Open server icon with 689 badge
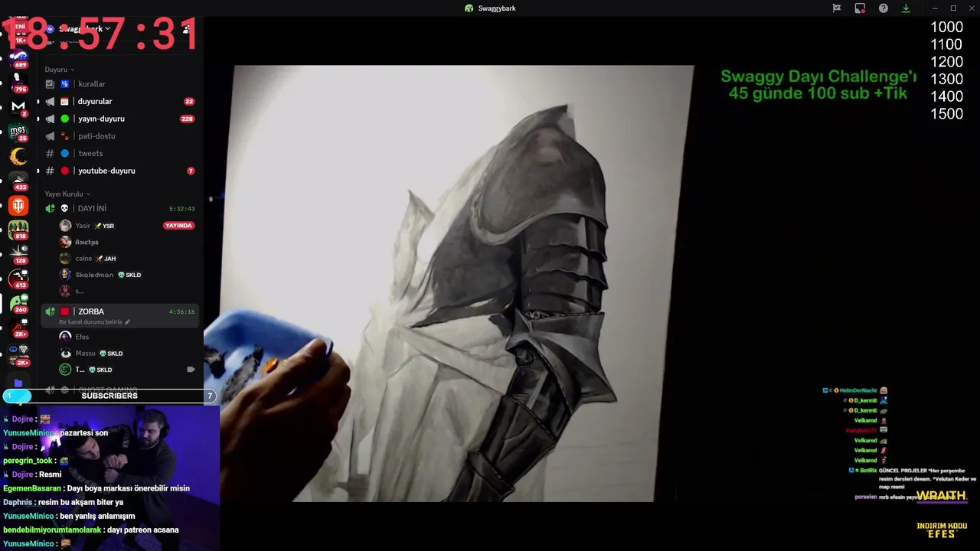 coord(19,58)
